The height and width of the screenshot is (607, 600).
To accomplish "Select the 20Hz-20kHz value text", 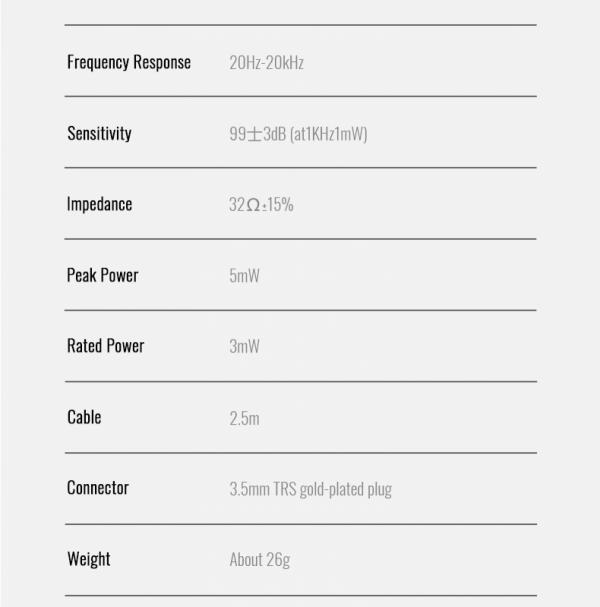I will click(x=266, y=63).
